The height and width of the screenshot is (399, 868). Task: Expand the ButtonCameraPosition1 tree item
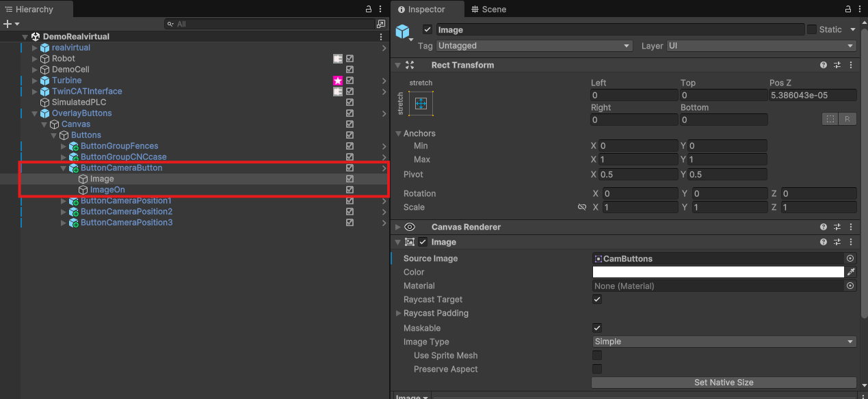pos(64,201)
